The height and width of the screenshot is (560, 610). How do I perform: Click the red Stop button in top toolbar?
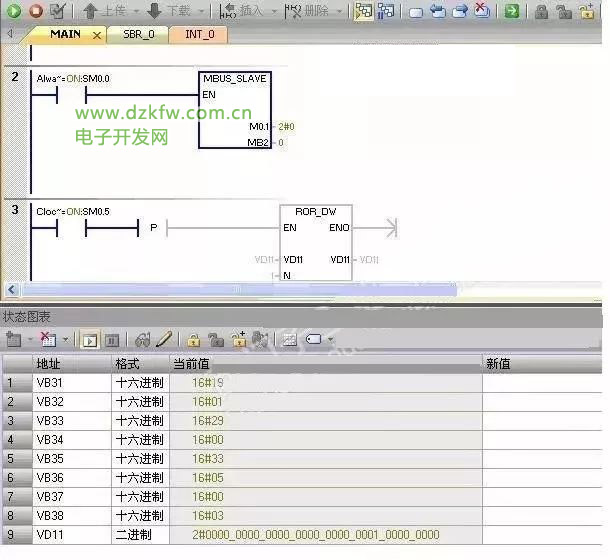click(x=35, y=11)
